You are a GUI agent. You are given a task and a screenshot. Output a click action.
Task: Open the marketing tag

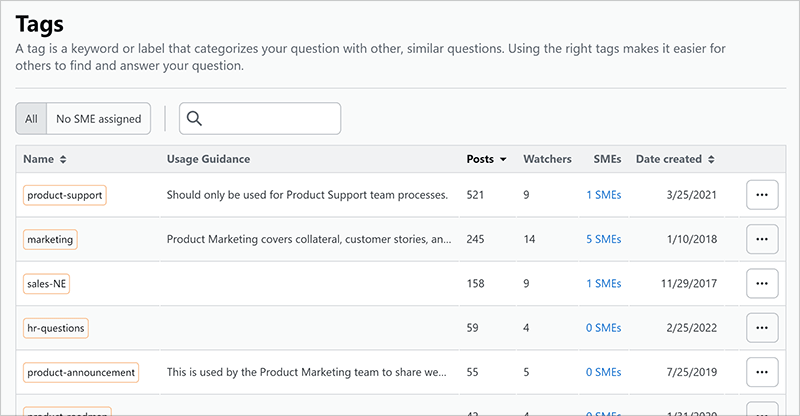click(x=50, y=239)
